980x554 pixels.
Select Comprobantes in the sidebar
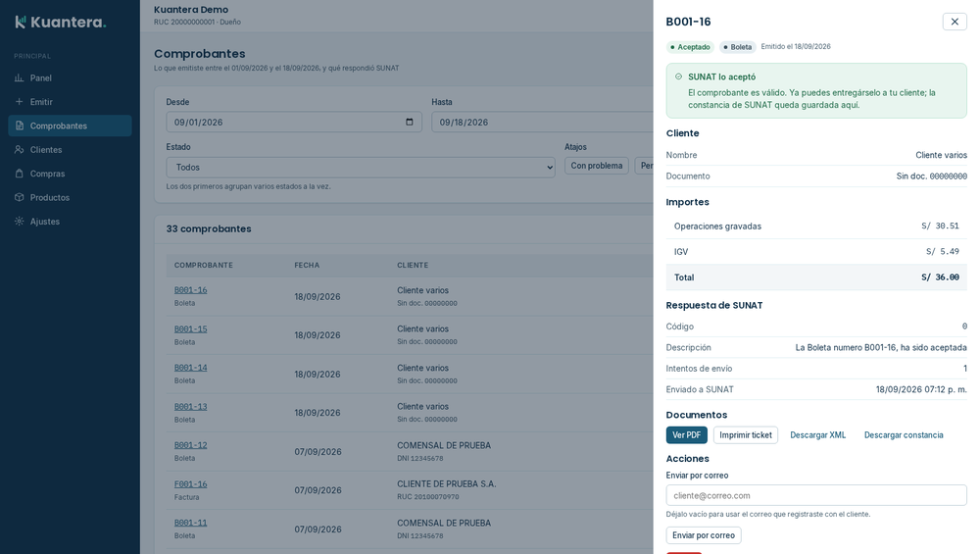[70, 126]
